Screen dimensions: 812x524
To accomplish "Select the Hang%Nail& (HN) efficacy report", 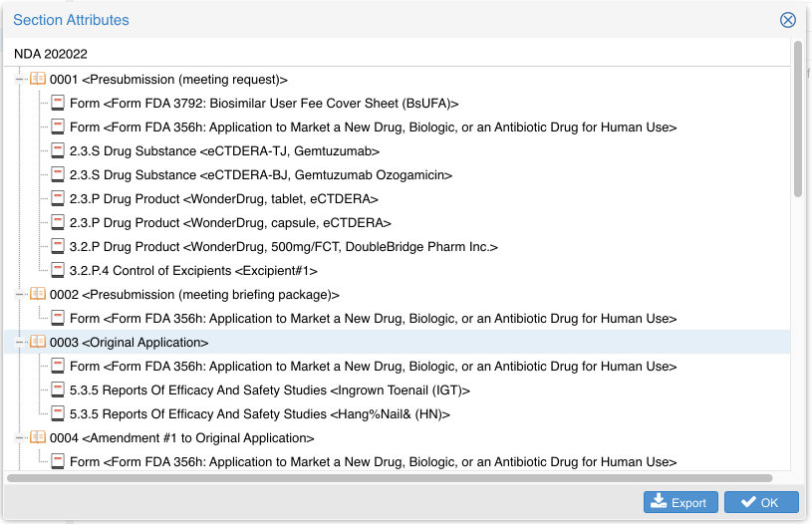I will (259, 413).
